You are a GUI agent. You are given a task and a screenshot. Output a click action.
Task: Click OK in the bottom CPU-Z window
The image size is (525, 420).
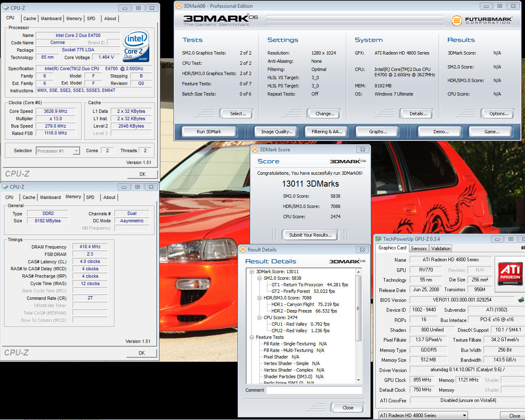tap(142, 353)
